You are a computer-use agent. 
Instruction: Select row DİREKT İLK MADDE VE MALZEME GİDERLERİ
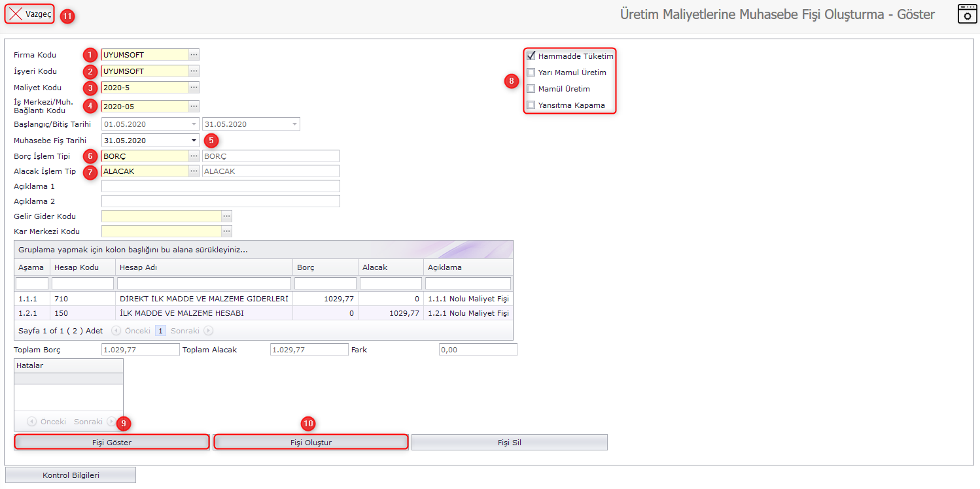264,299
